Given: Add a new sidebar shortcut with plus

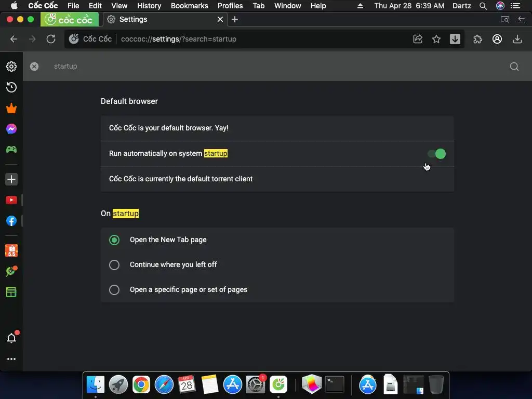Looking at the screenshot, I should [11, 179].
